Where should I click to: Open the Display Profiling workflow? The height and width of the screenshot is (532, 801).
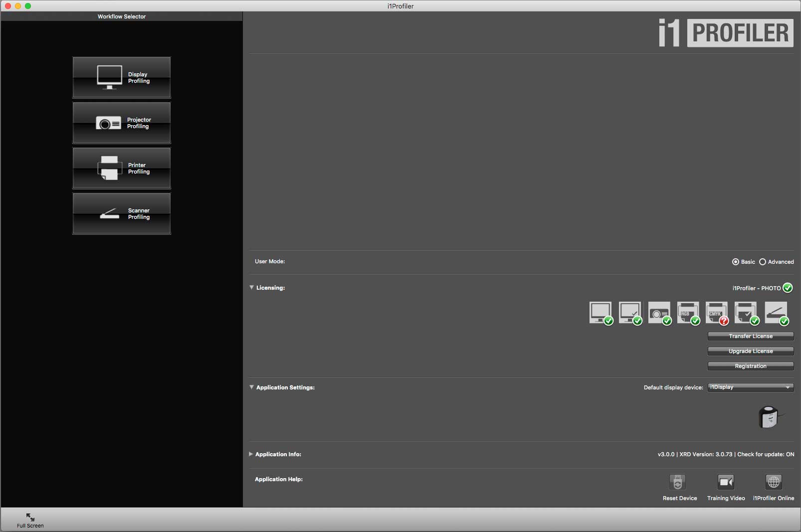coord(122,77)
